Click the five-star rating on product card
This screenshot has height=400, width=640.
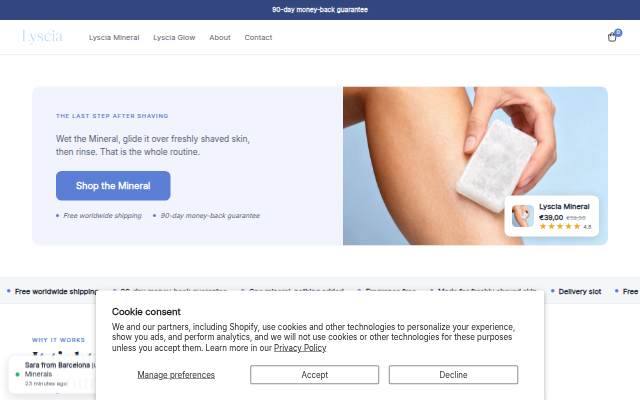click(x=560, y=227)
